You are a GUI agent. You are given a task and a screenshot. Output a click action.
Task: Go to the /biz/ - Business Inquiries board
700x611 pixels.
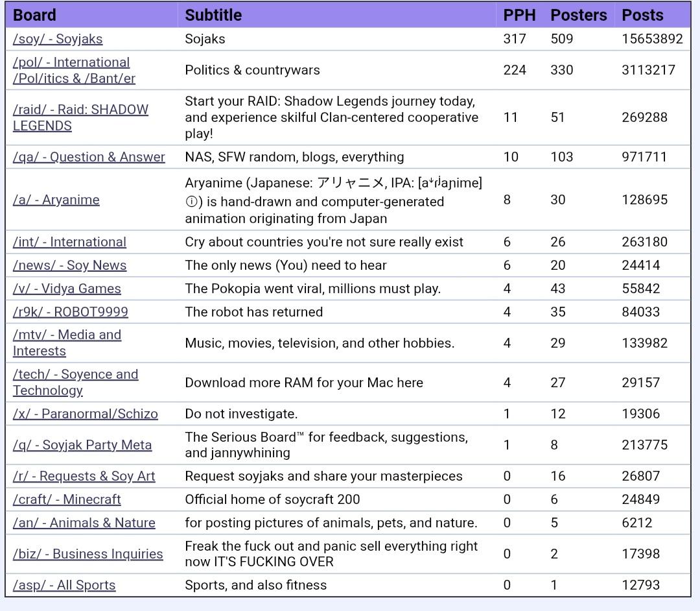click(x=87, y=554)
